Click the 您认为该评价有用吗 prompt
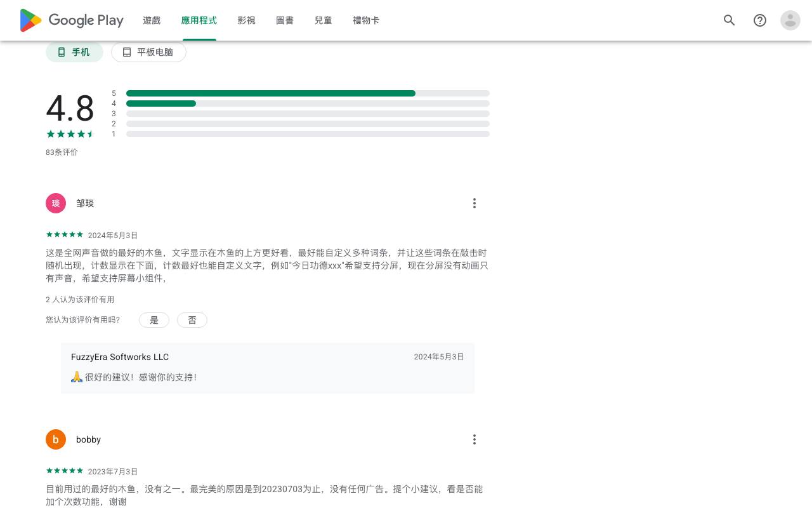812x508 pixels. (82, 320)
